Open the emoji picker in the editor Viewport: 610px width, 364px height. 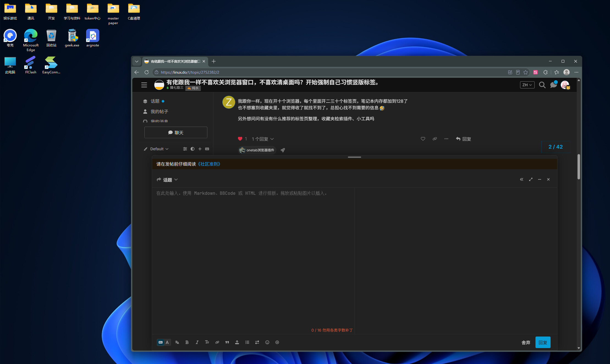[x=267, y=342]
